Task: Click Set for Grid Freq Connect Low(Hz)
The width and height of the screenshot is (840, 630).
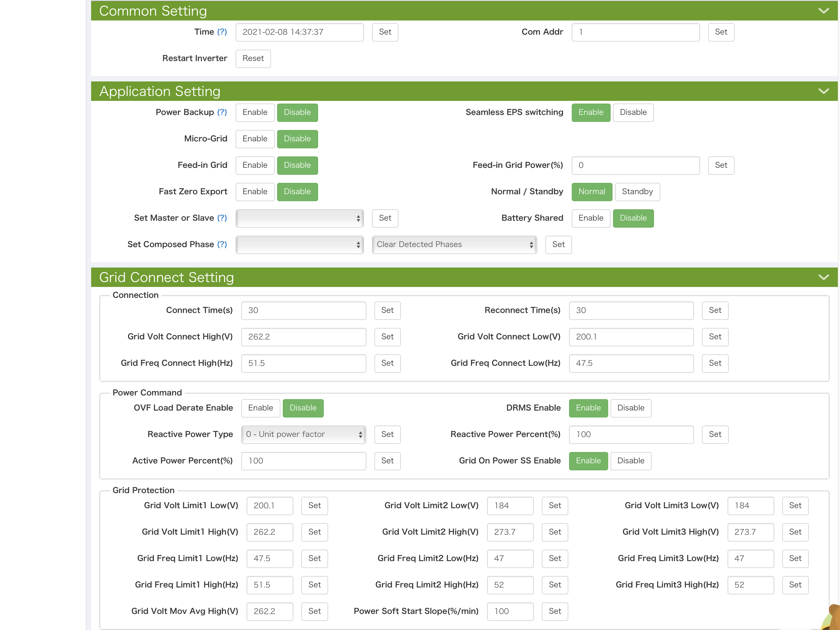Action: [x=715, y=363]
